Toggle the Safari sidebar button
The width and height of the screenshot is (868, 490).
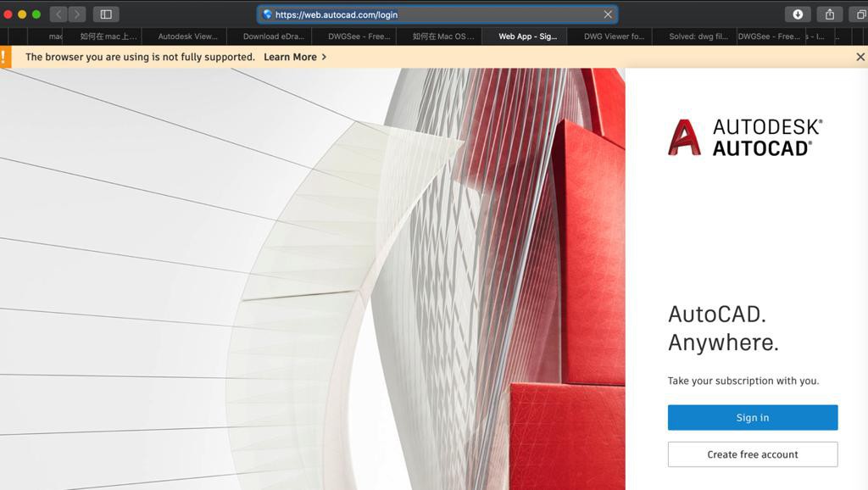(x=106, y=14)
